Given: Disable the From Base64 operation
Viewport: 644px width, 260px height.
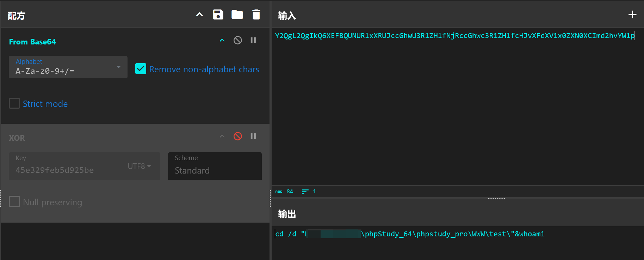Looking at the screenshot, I should click(x=238, y=40).
